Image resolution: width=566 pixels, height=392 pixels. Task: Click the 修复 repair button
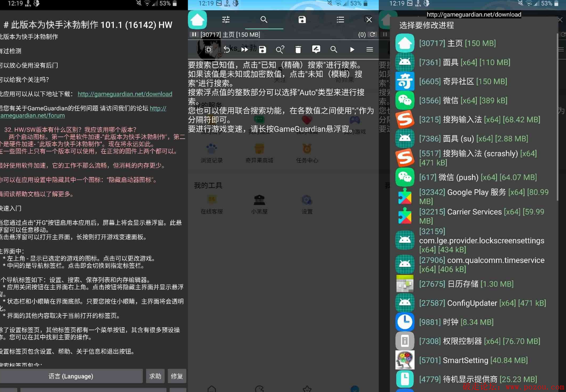pos(177,376)
